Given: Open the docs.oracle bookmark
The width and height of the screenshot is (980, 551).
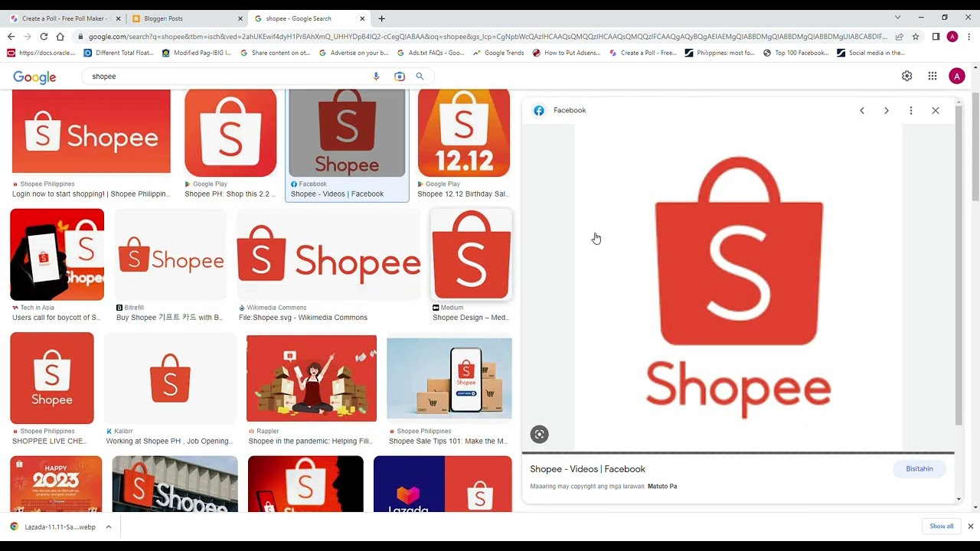Looking at the screenshot, I should click(41, 53).
